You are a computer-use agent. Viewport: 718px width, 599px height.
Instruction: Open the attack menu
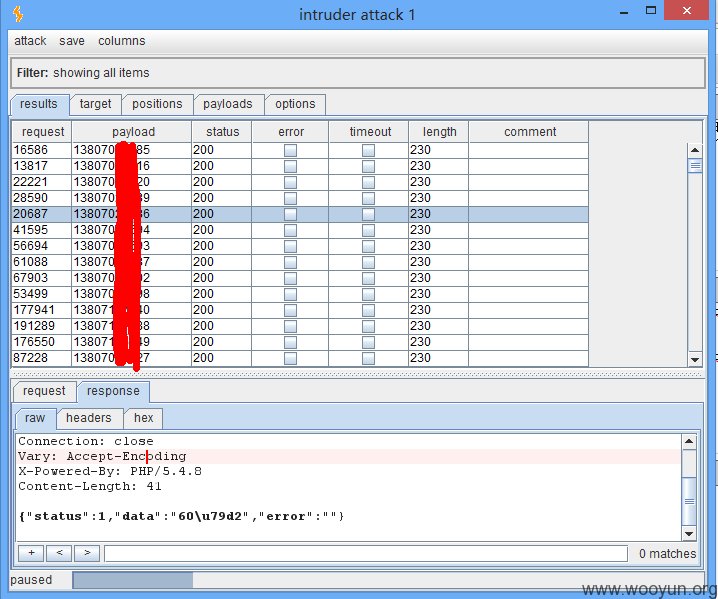pyautogui.click(x=30, y=41)
